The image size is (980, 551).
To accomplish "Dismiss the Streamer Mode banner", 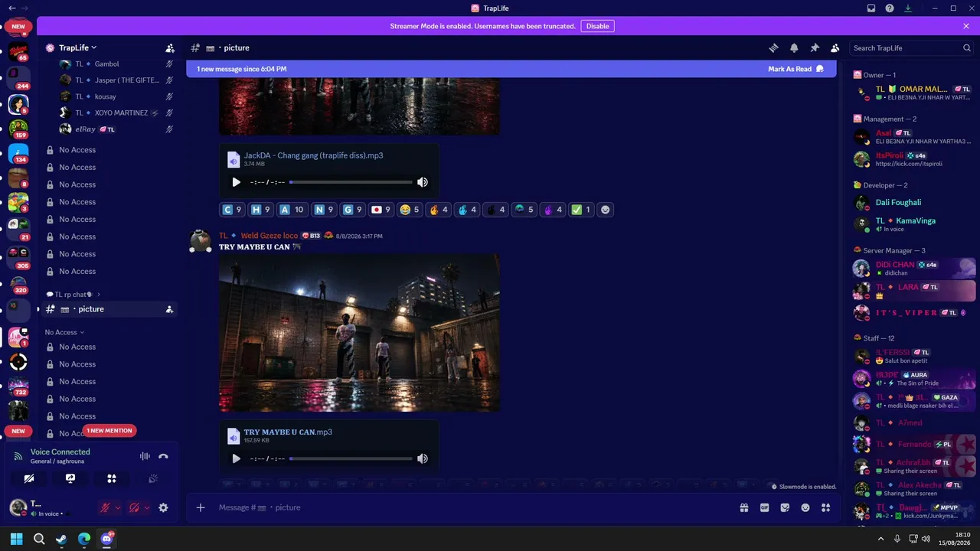I will click(x=966, y=26).
